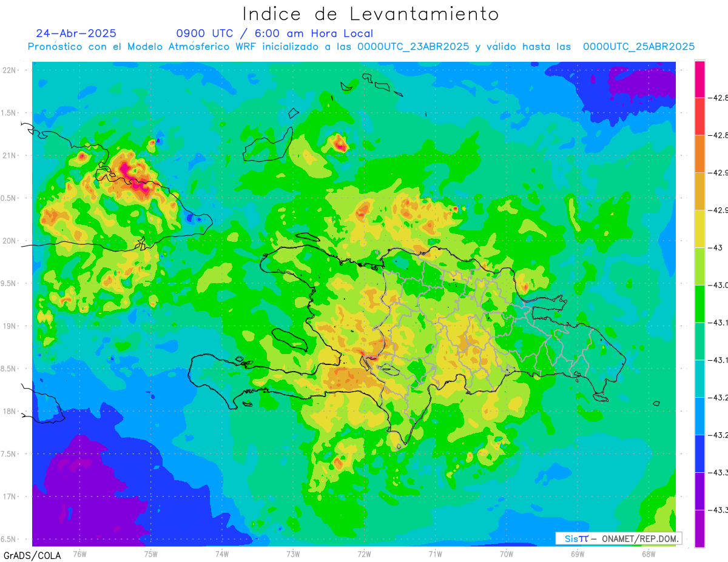
Task: Click the "71W" longitude label
Action: point(435,554)
